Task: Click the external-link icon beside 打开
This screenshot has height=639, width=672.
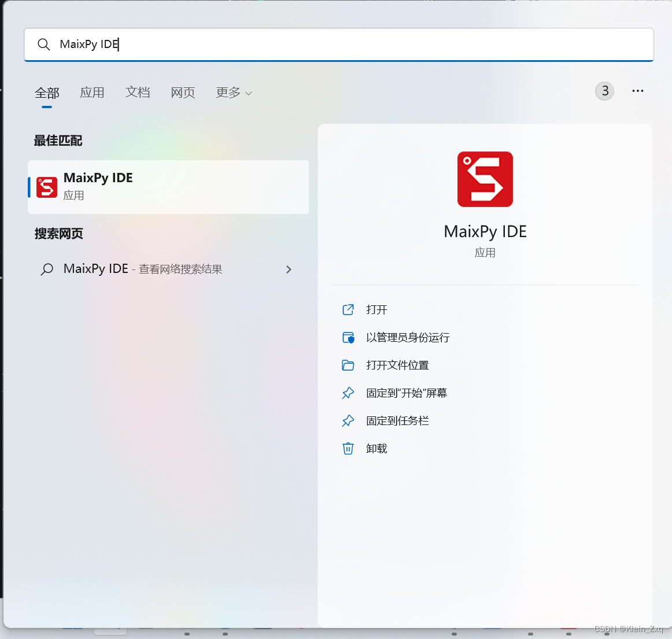Action: click(x=348, y=309)
